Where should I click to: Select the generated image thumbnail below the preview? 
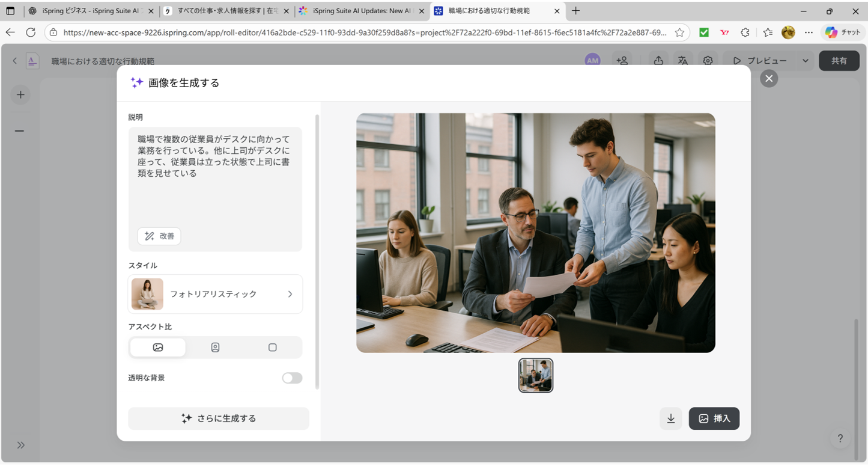pyautogui.click(x=535, y=375)
